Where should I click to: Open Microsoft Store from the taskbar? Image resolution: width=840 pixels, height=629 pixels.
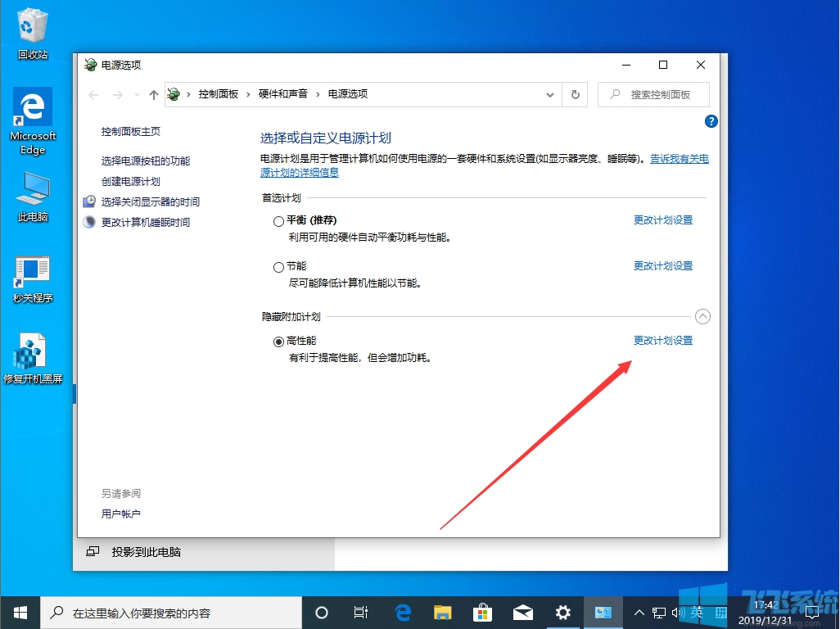[x=482, y=612]
